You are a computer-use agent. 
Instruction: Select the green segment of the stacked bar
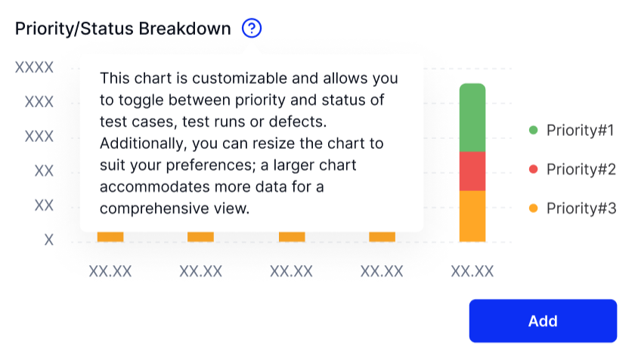[472, 118]
